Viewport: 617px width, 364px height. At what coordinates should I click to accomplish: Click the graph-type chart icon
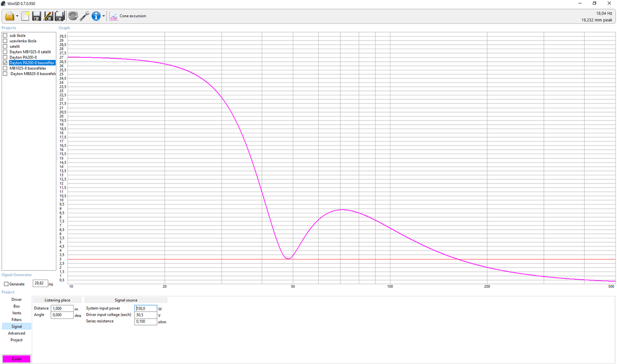(x=114, y=16)
